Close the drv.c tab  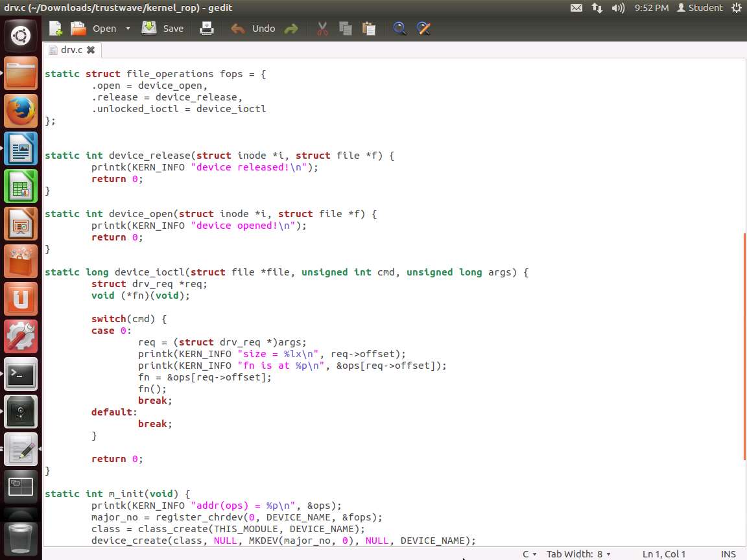point(91,50)
